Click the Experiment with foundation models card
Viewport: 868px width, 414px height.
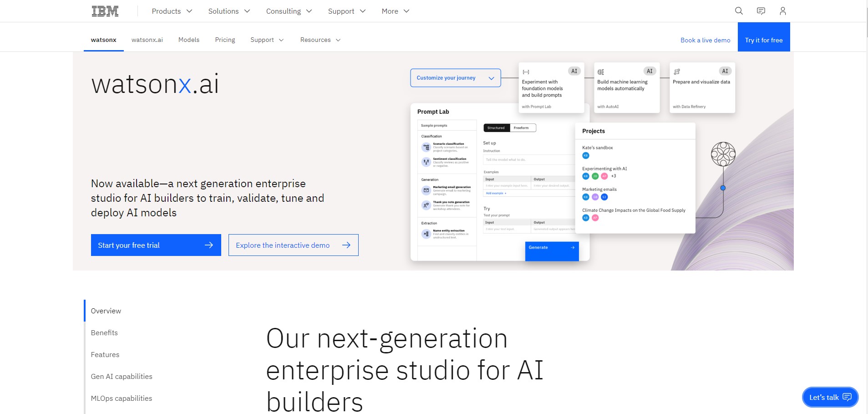551,88
